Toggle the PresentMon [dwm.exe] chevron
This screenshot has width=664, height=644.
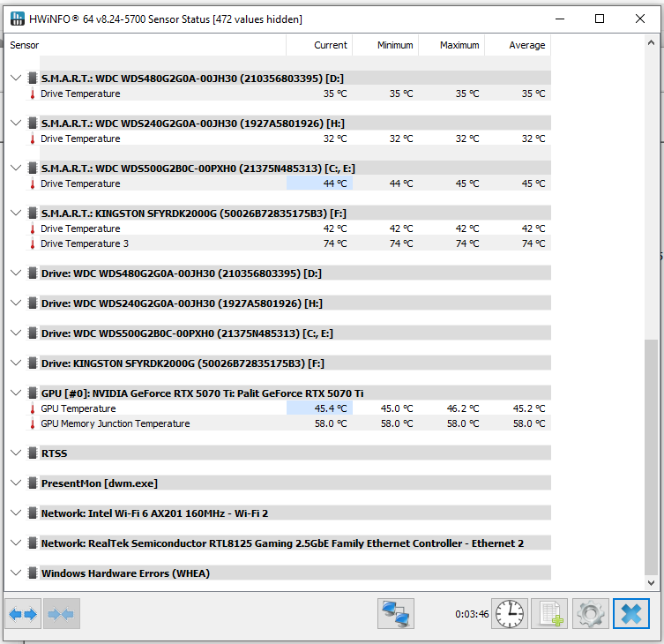click(16, 483)
